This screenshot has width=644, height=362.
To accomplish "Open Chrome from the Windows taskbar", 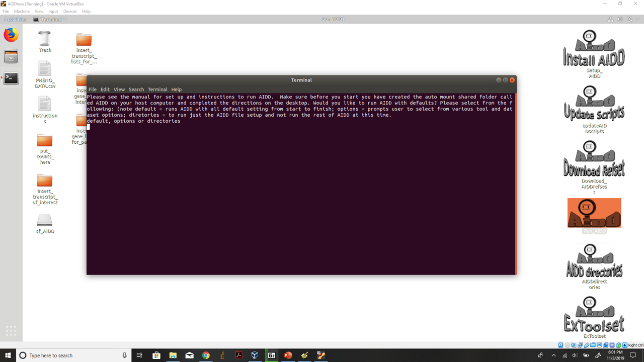I will pos(206,355).
